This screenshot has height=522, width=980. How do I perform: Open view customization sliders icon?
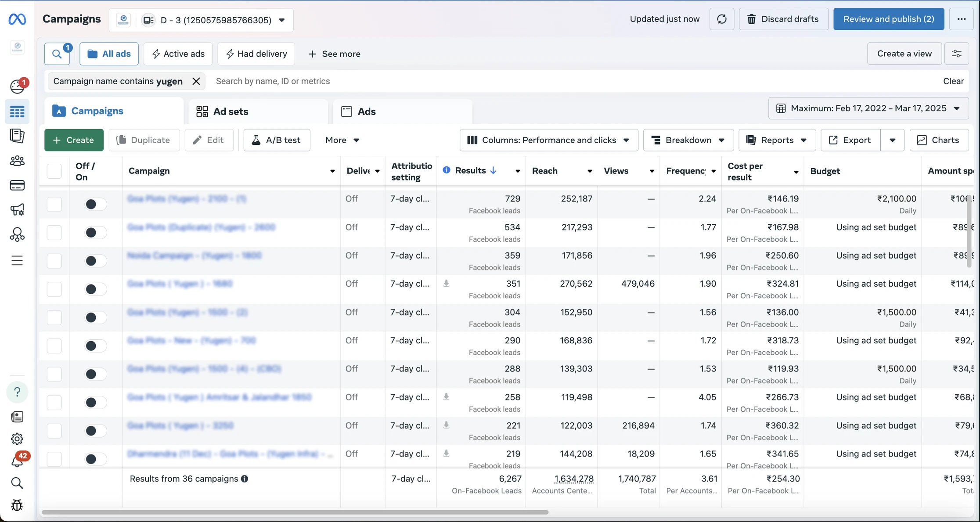coord(956,54)
